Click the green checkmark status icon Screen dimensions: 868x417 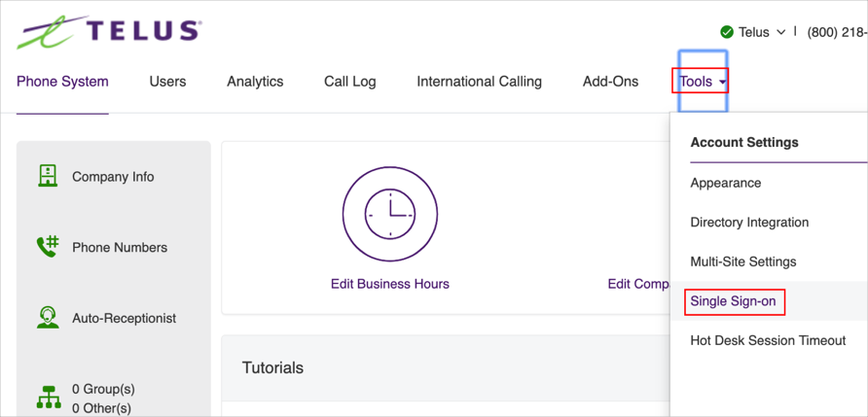tap(726, 32)
